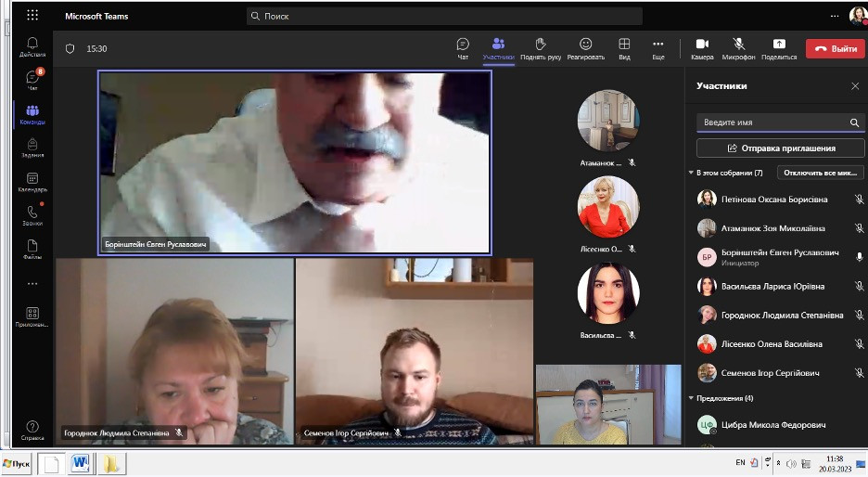The image size is (868, 477).
Task: Open reactions (Реагировать) menu
Action: [x=586, y=49]
